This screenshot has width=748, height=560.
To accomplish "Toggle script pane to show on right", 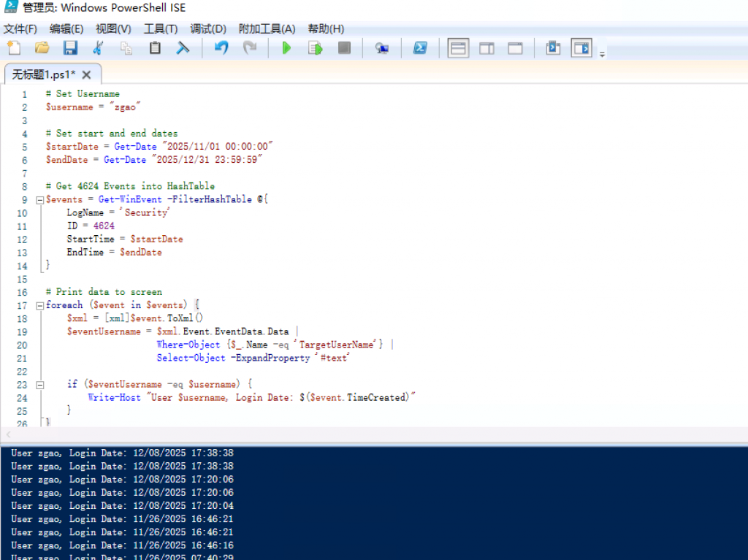I will [x=486, y=48].
